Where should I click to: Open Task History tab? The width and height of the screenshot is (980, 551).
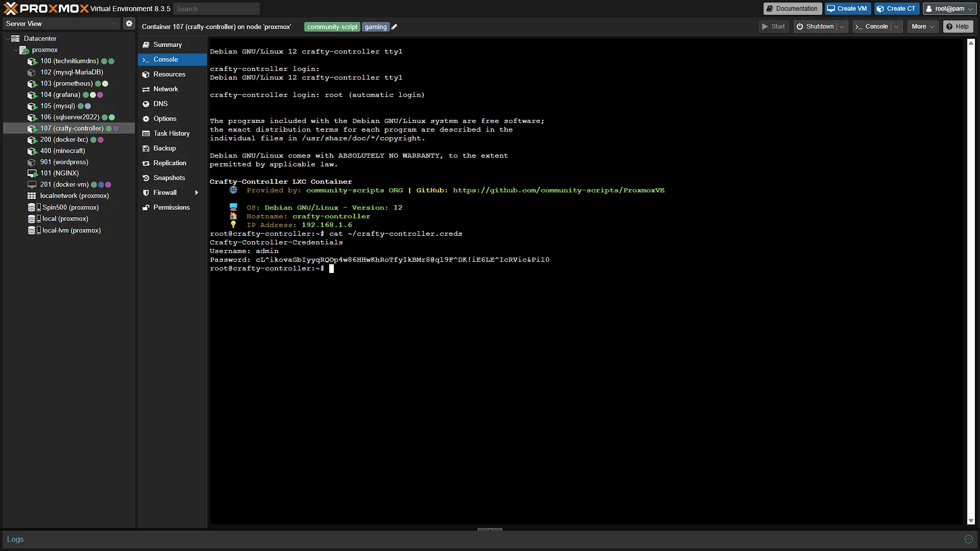click(172, 134)
